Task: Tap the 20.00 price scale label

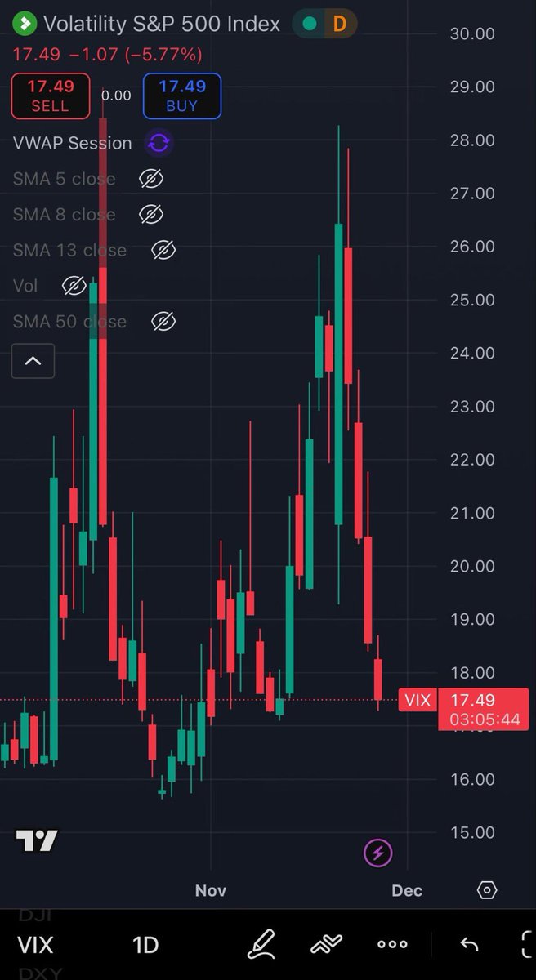Action: [x=472, y=566]
